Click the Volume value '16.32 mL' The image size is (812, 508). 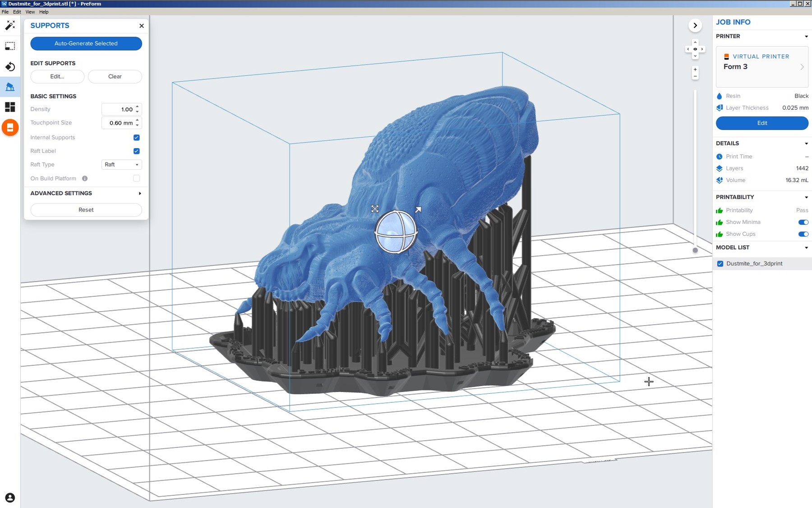(797, 180)
